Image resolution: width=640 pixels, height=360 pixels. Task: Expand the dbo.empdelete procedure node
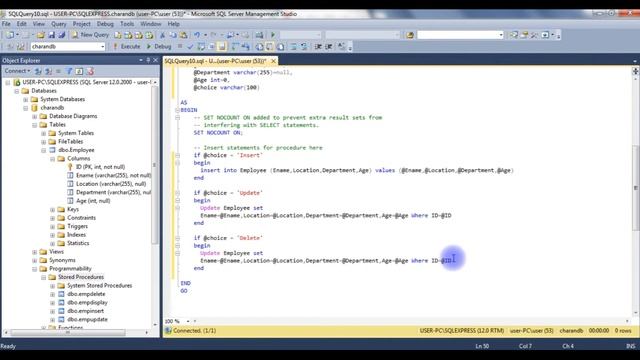(x=53, y=294)
